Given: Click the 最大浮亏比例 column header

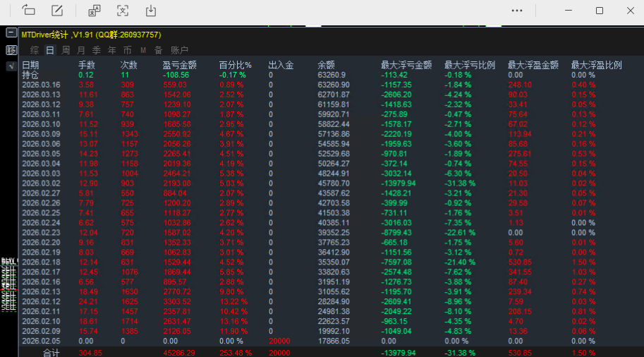Looking at the screenshot, I should click(x=470, y=65).
